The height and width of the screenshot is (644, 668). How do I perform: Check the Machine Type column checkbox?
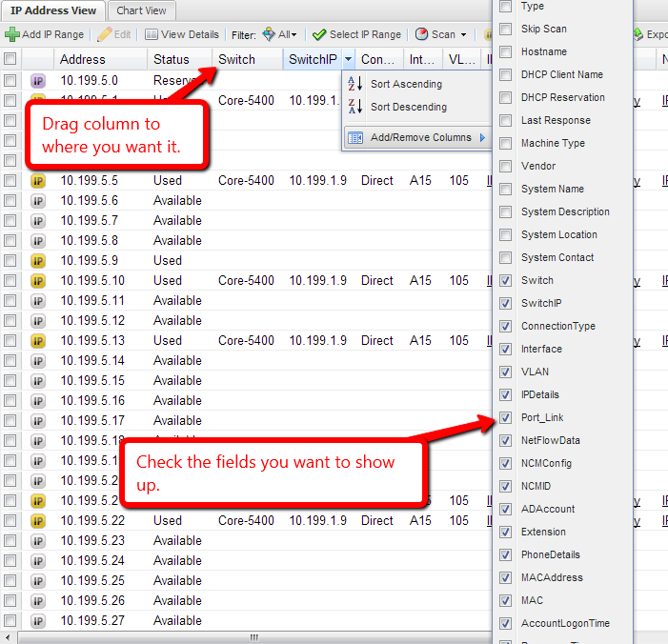pyautogui.click(x=505, y=144)
